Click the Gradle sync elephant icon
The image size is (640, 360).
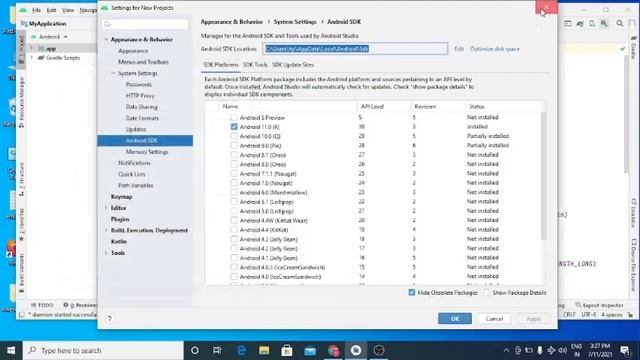click(x=580, y=24)
